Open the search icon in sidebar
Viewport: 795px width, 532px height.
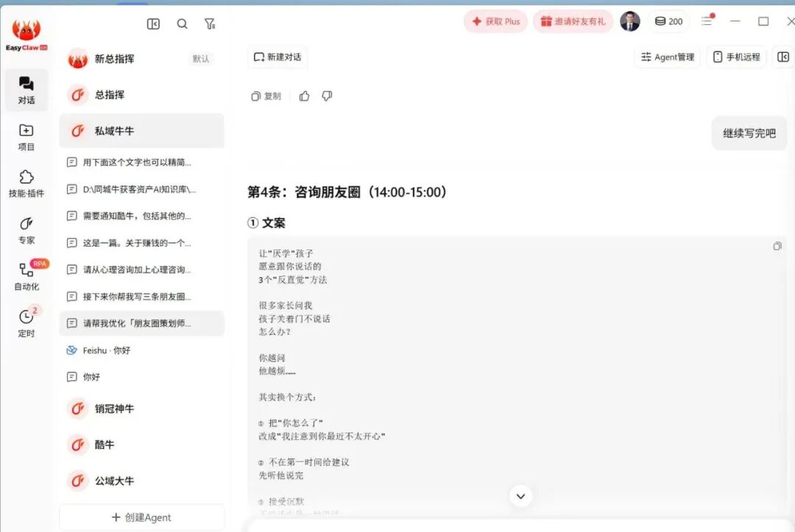point(182,24)
